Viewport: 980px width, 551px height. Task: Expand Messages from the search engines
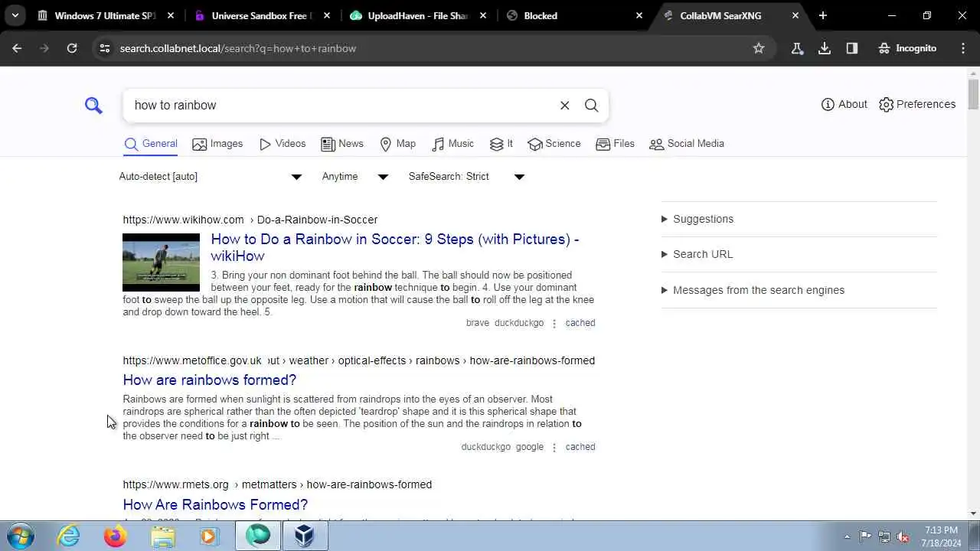[753, 290]
